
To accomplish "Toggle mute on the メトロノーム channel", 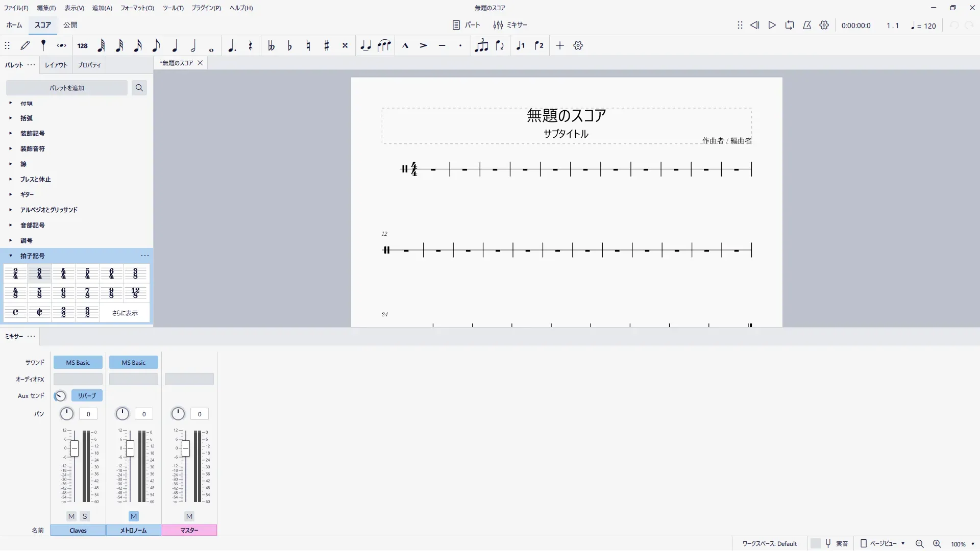I will point(134,516).
